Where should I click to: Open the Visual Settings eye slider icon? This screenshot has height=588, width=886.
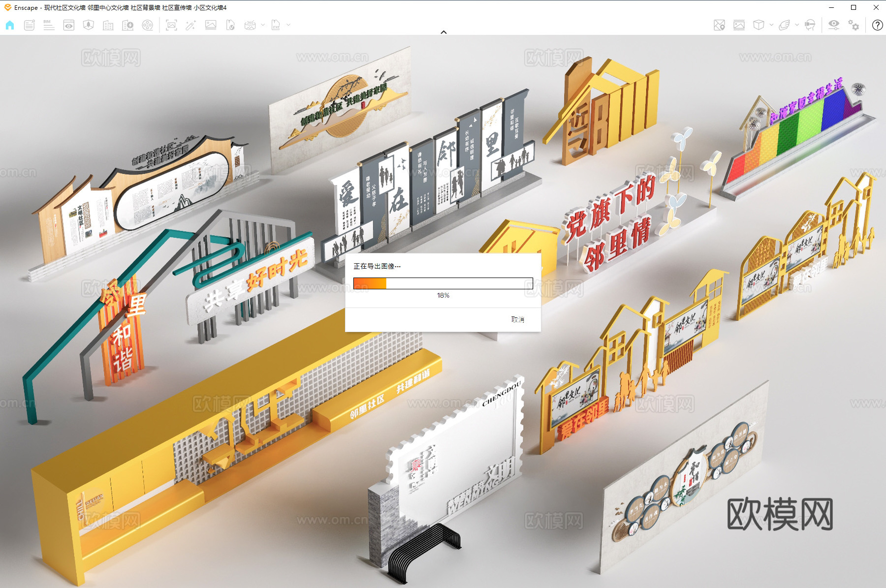point(834,25)
